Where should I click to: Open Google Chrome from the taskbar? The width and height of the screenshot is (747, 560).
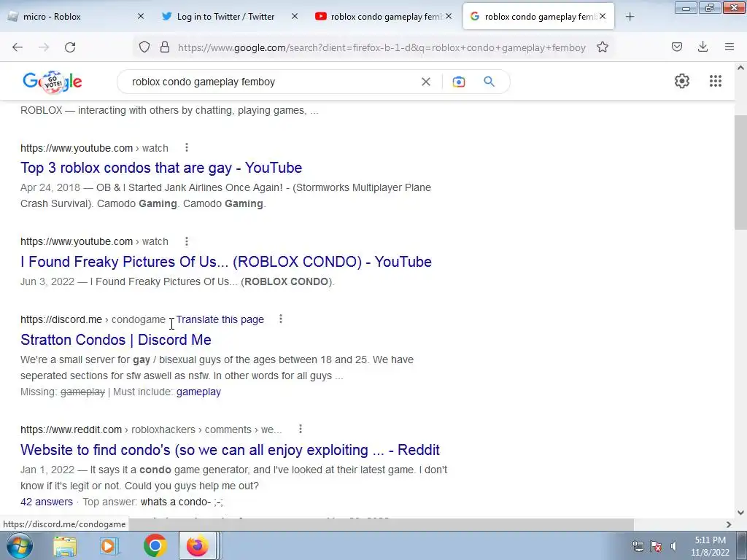[155, 545]
